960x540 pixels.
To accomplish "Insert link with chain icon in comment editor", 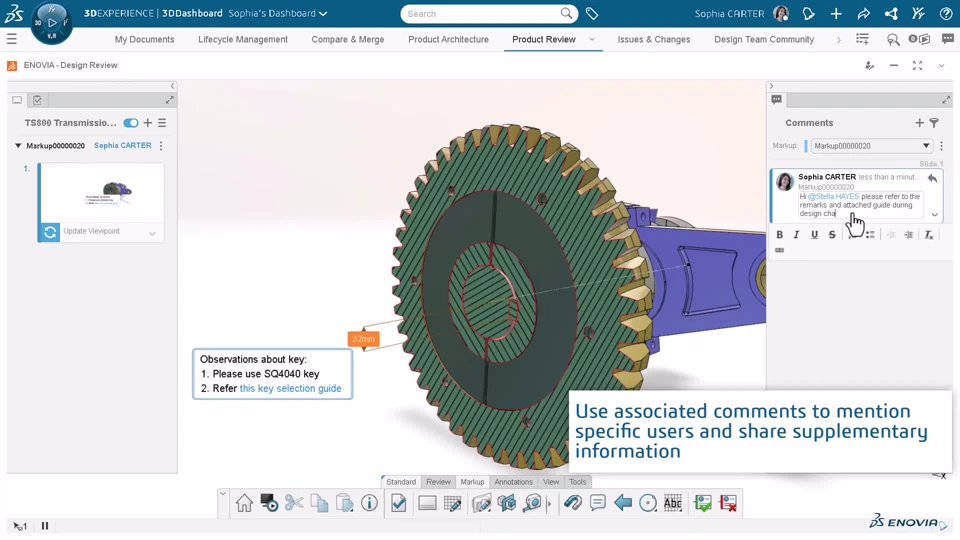I will coord(779,250).
